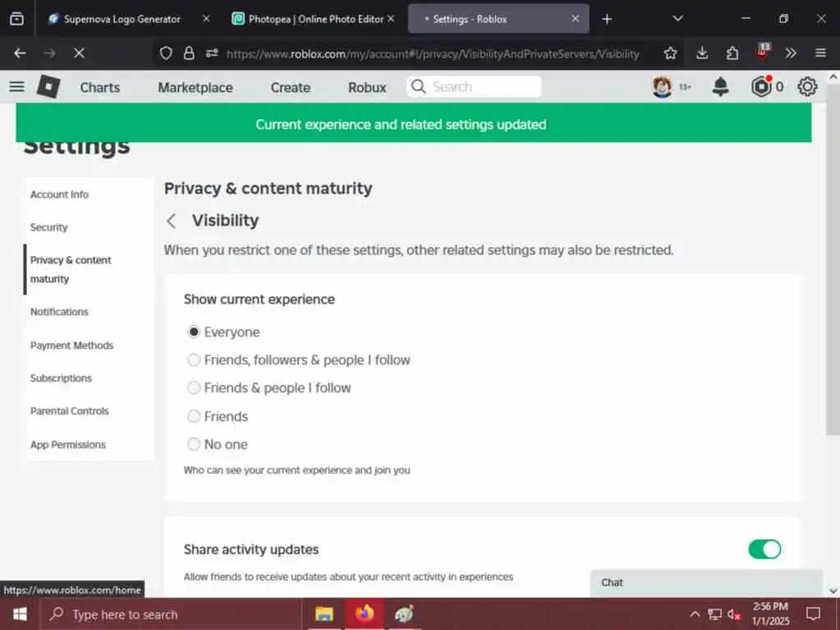Go back with the browser back arrow

pyautogui.click(x=20, y=53)
